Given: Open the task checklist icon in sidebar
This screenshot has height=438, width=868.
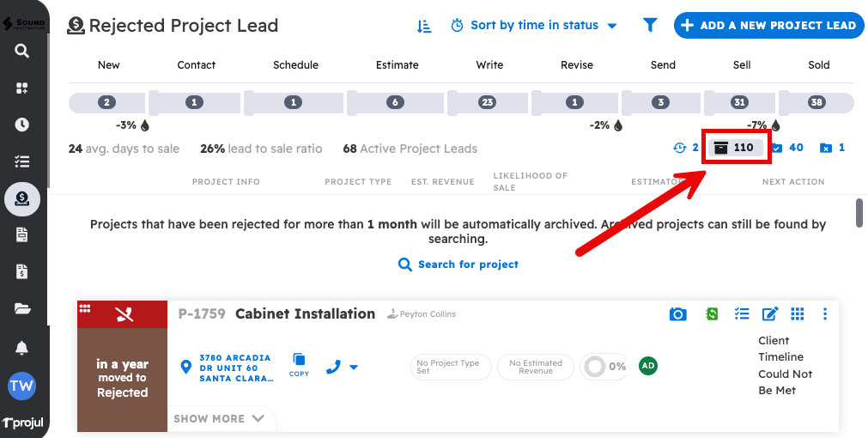Looking at the screenshot, I should click(x=22, y=161).
